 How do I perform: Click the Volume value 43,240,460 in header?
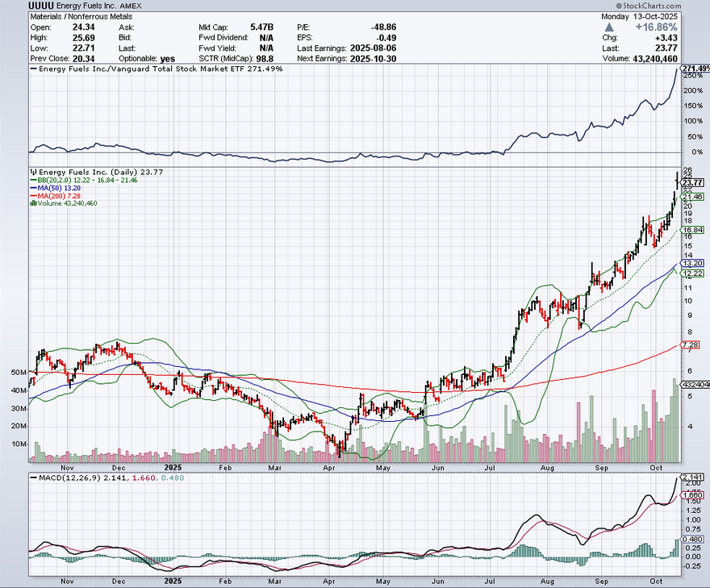click(654, 59)
